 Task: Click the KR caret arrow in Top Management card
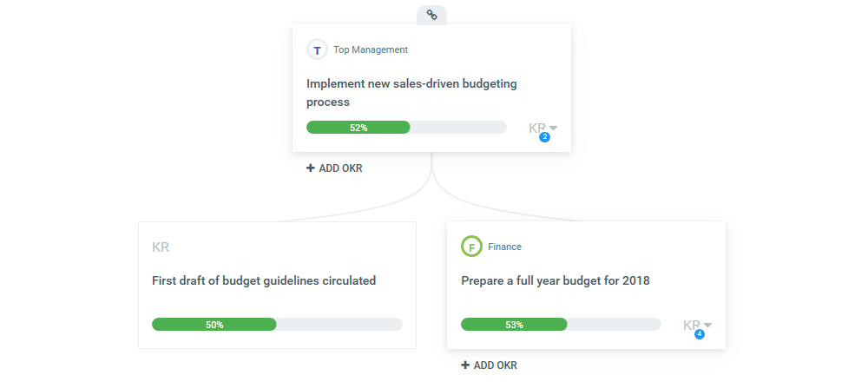pyautogui.click(x=554, y=128)
